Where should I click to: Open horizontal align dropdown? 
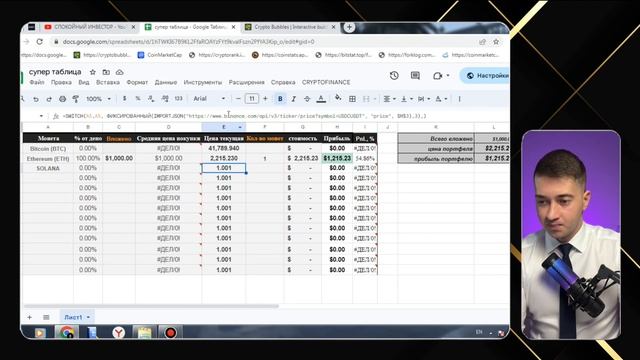(x=389, y=98)
